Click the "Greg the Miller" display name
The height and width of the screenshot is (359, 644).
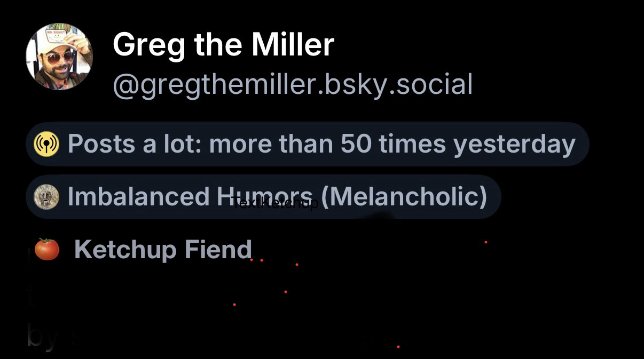coord(223,45)
